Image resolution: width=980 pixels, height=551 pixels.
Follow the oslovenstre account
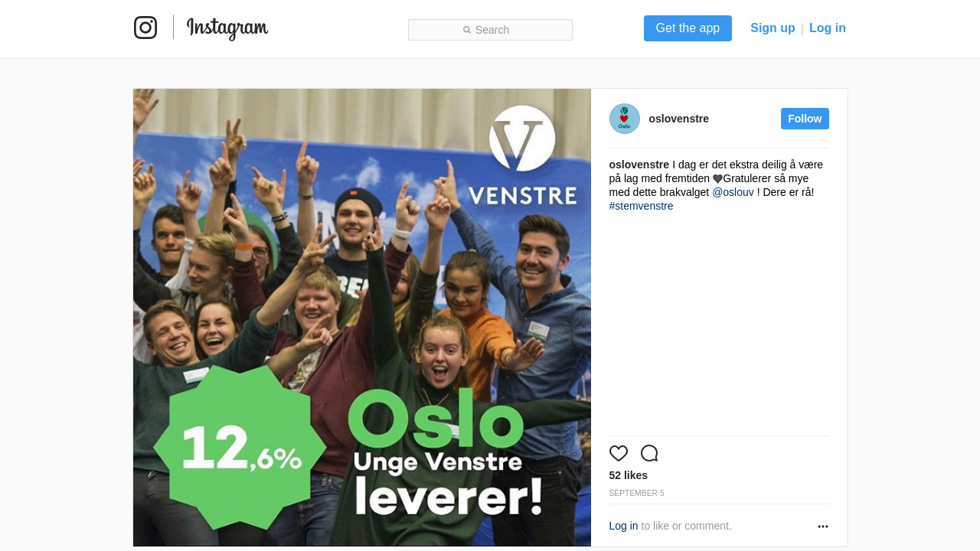pyautogui.click(x=805, y=119)
